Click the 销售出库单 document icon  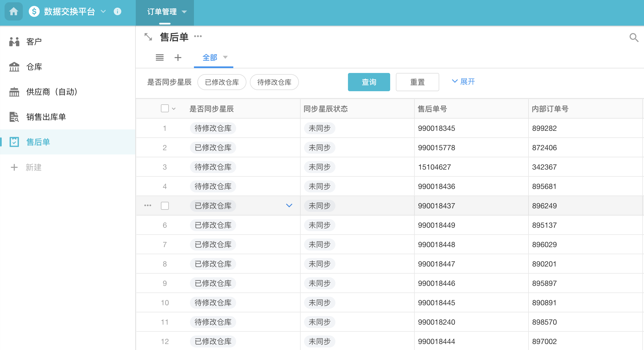pos(14,117)
